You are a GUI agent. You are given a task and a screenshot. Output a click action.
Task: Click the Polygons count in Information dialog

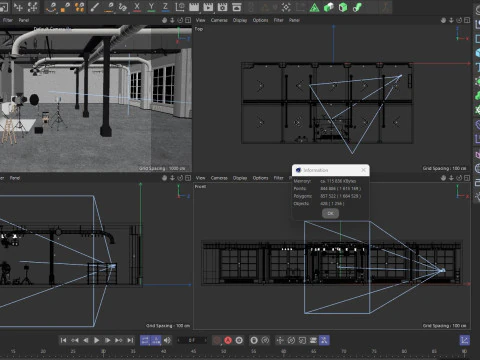click(340, 196)
